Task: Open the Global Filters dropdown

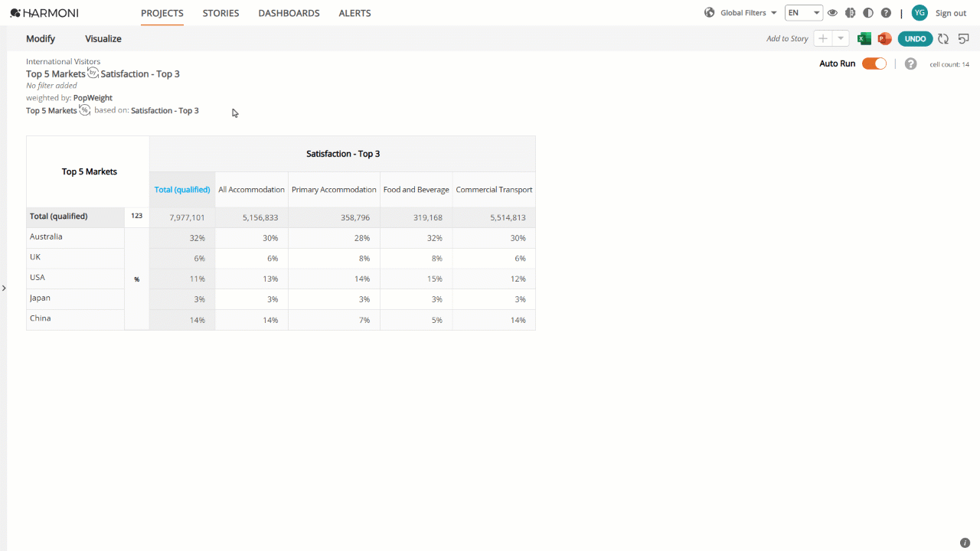Action: [740, 13]
